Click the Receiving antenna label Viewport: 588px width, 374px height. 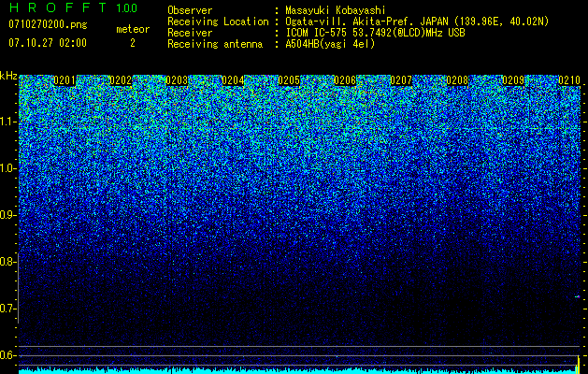pyautogui.click(x=215, y=44)
